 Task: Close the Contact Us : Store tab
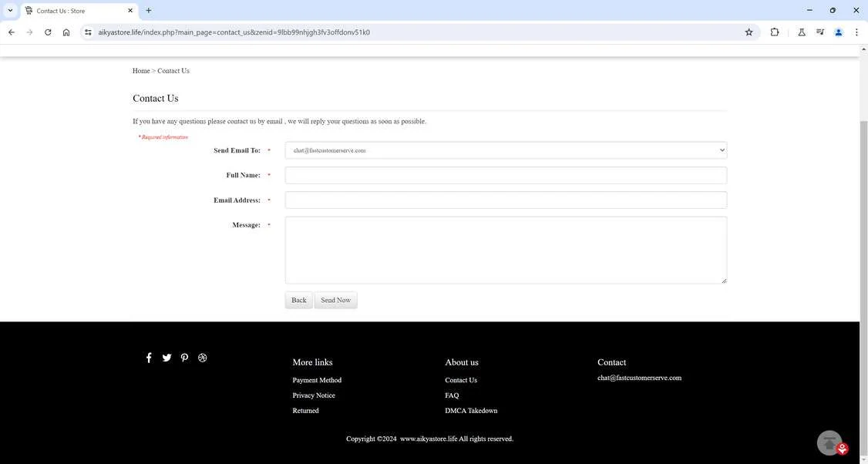point(130,11)
